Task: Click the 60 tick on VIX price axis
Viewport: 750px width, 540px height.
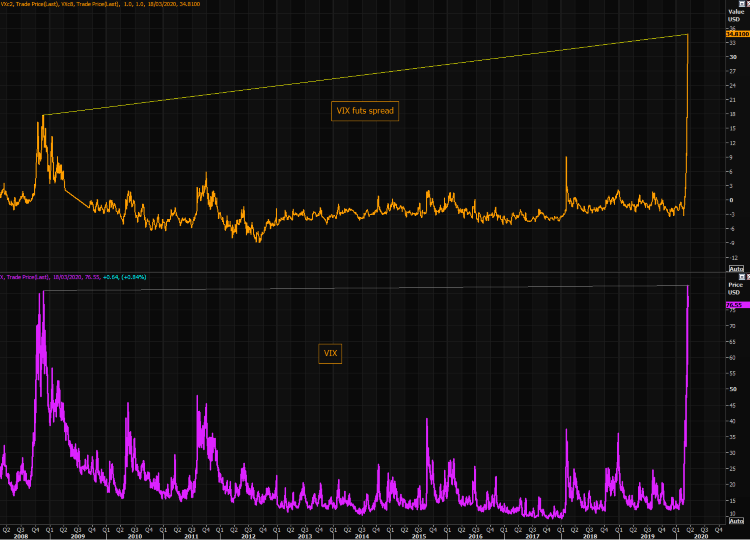Action: (x=732, y=358)
